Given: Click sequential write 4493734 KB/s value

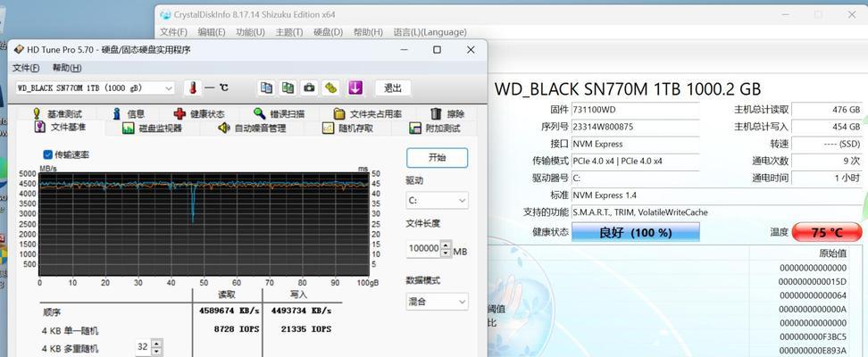Looking at the screenshot, I should (301, 311).
